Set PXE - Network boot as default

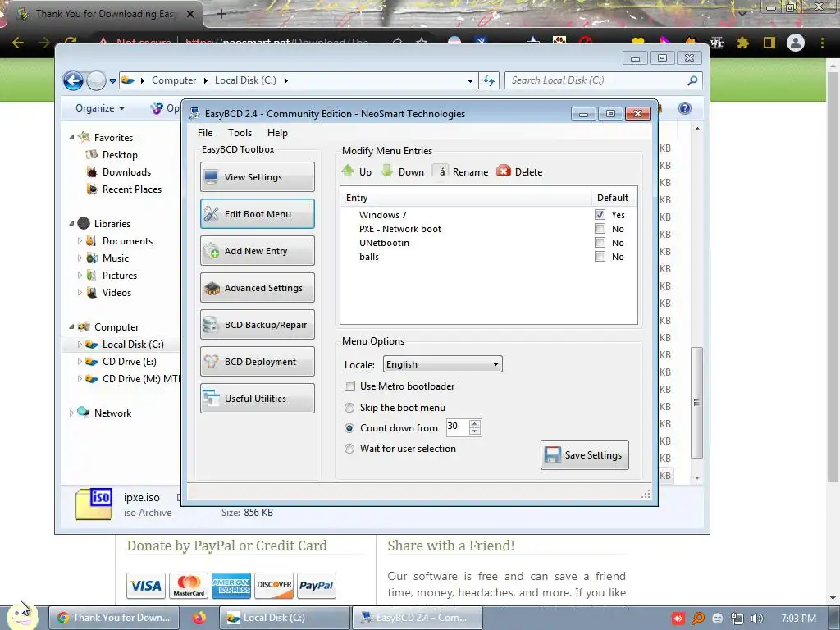600,229
